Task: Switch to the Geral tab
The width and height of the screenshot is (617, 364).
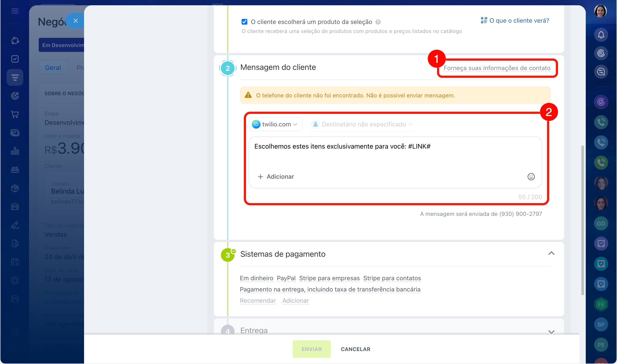Action: [x=53, y=67]
